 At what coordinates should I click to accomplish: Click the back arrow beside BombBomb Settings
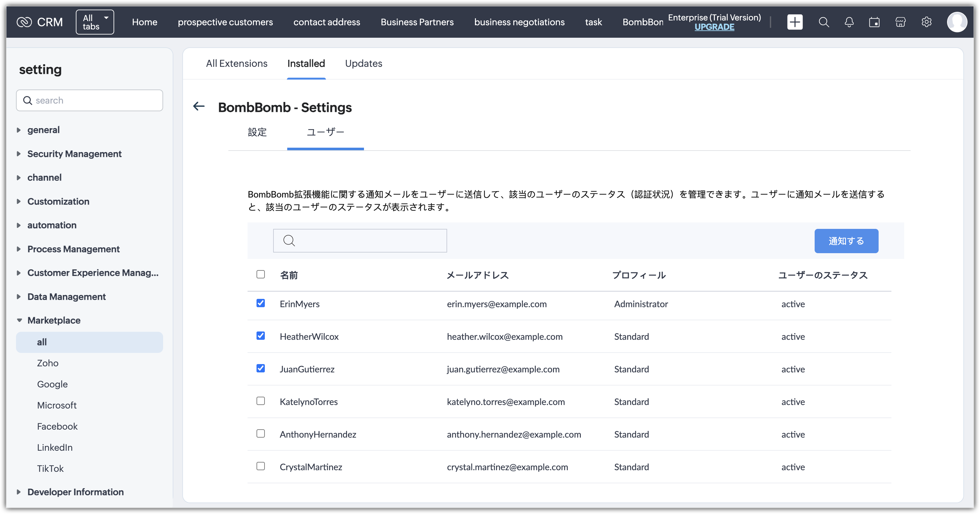[x=199, y=106]
